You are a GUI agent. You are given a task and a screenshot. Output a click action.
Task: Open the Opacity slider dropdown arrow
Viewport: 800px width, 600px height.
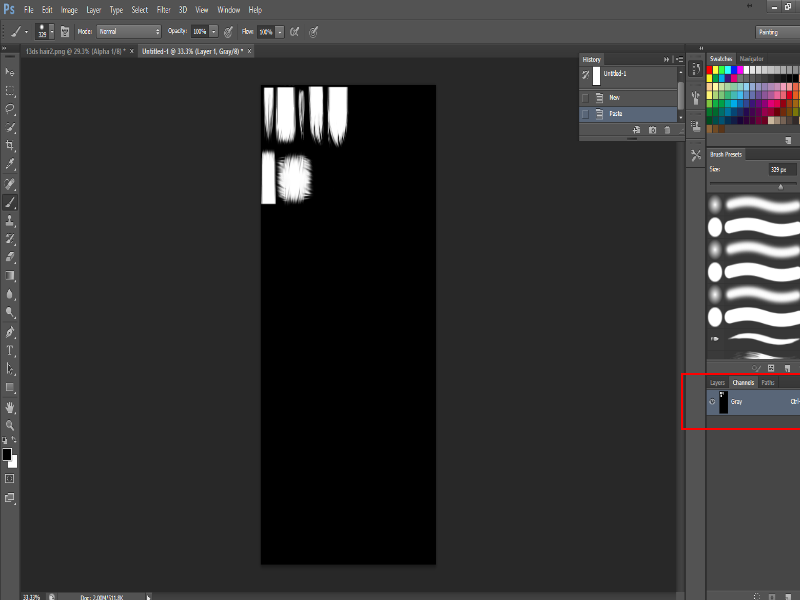(x=214, y=32)
